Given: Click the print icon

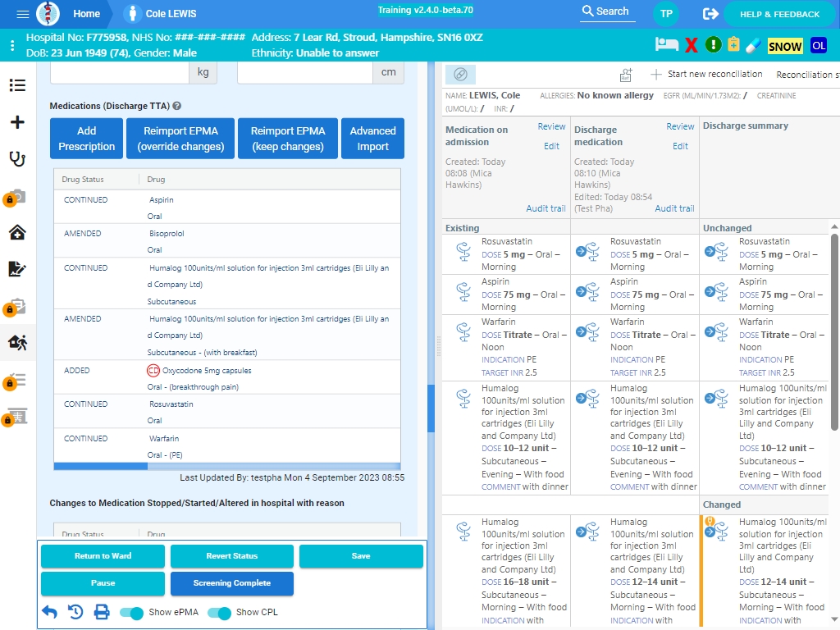Looking at the screenshot, I should coord(102,612).
